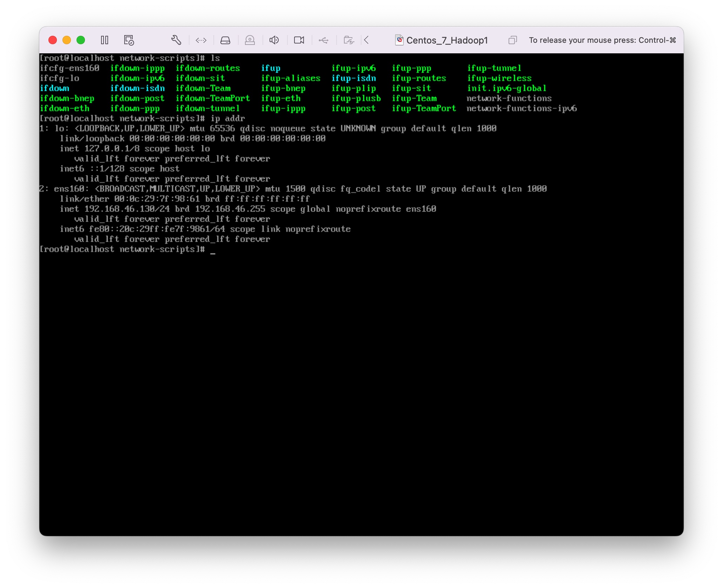Click the ifdown-routes entry
The width and height of the screenshot is (723, 588).
click(208, 68)
